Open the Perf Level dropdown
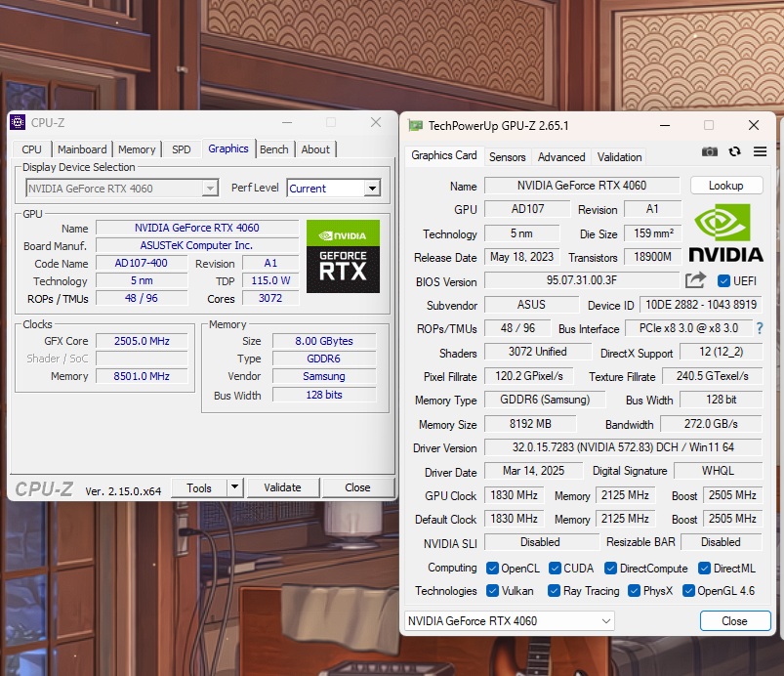784x676 pixels. 334,189
